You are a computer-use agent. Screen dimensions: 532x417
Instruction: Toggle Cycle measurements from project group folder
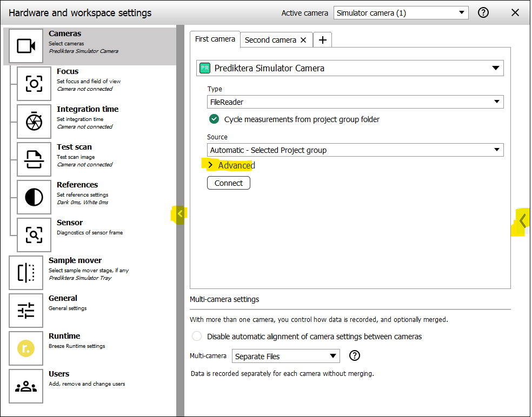[x=214, y=119]
